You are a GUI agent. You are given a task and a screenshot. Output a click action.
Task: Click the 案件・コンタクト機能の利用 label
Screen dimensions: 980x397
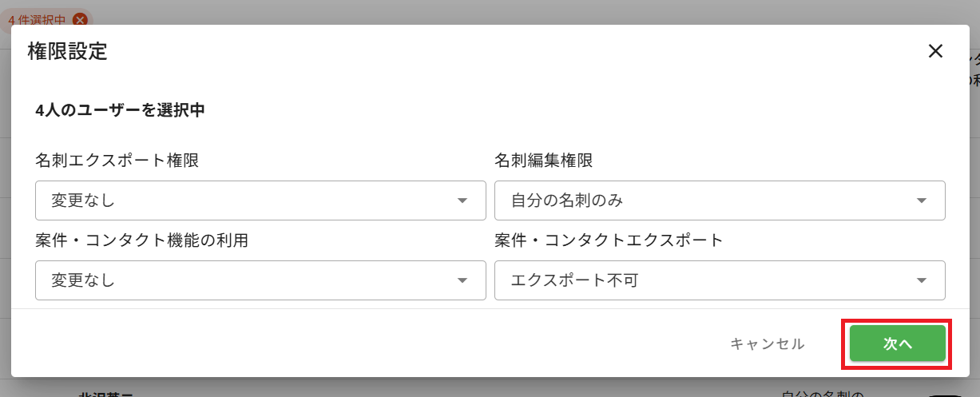(141, 240)
